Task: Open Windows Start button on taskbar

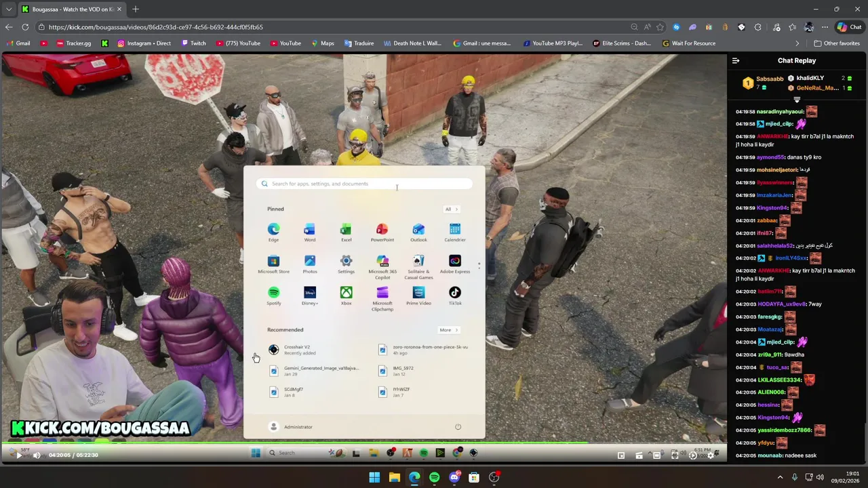Action: coord(374,477)
